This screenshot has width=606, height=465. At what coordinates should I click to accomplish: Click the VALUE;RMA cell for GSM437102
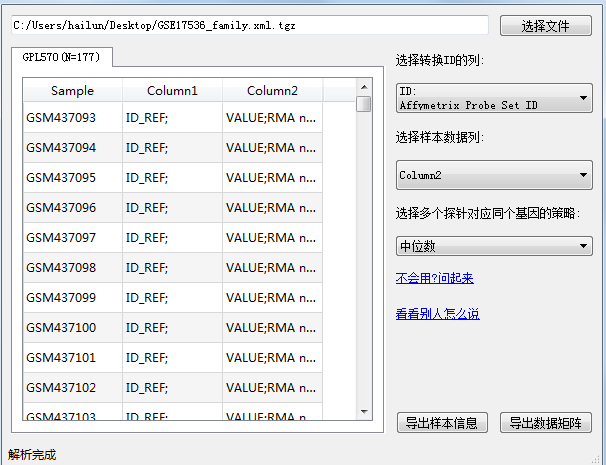[x=271, y=388]
